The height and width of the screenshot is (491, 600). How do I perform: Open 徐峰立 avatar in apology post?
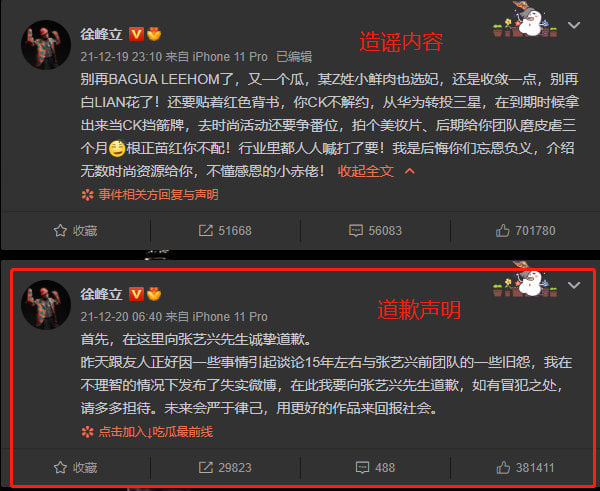[46, 304]
